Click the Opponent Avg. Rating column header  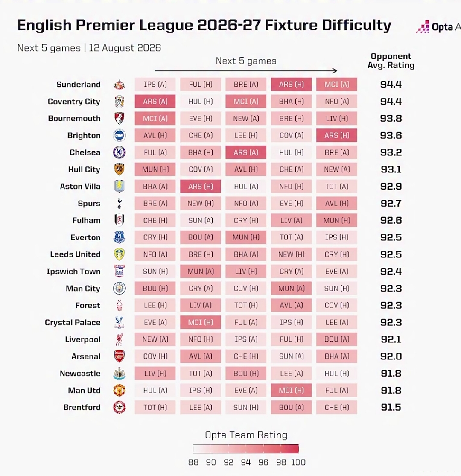391,61
